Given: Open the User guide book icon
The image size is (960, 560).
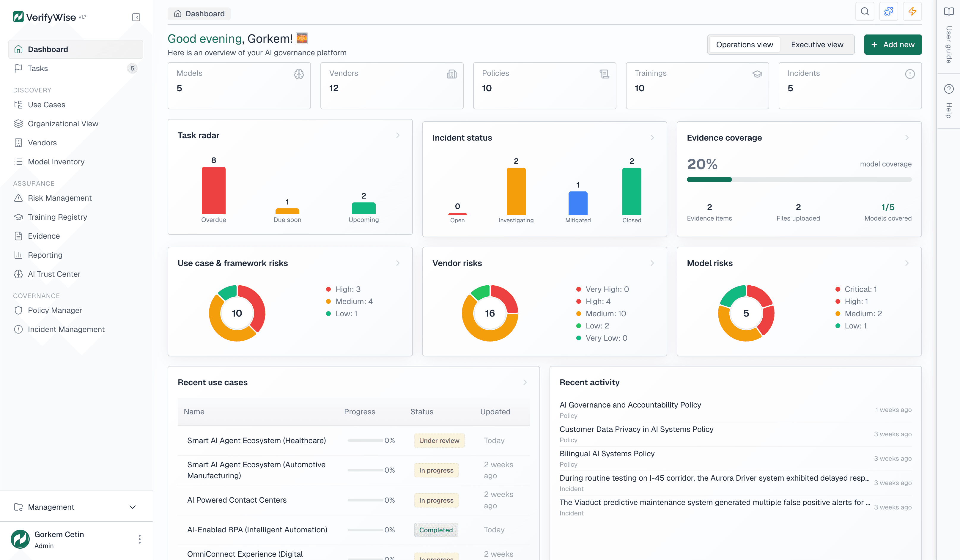Looking at the screenshot, I should (x=949, y=11).
